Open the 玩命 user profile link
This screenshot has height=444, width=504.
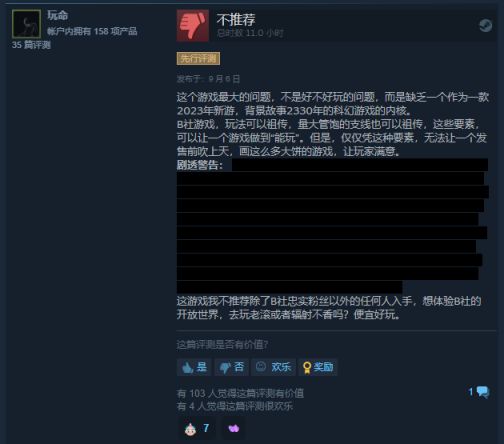[57, 15]
